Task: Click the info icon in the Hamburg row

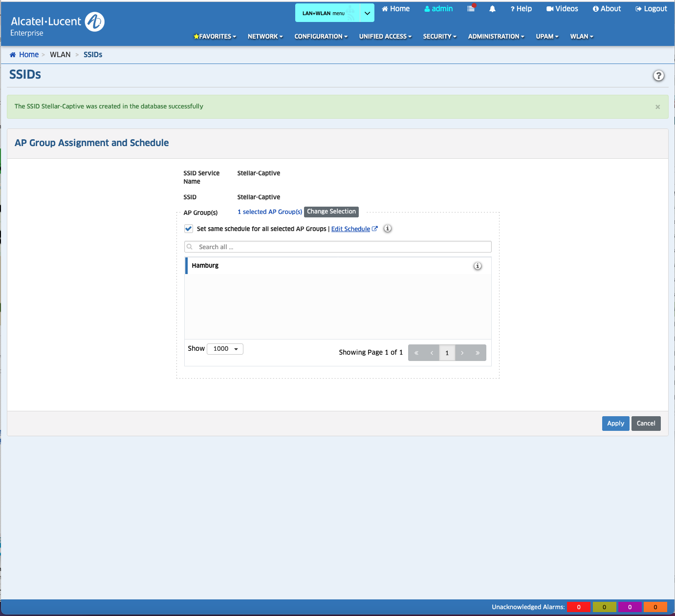Action: (477, 266)
